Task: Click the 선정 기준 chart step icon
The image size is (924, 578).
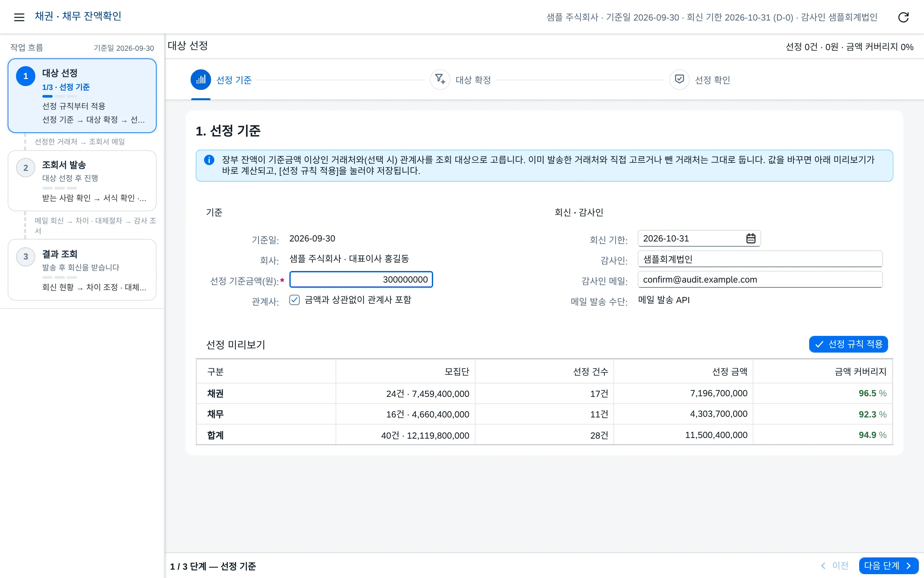Action: point(201,80)
